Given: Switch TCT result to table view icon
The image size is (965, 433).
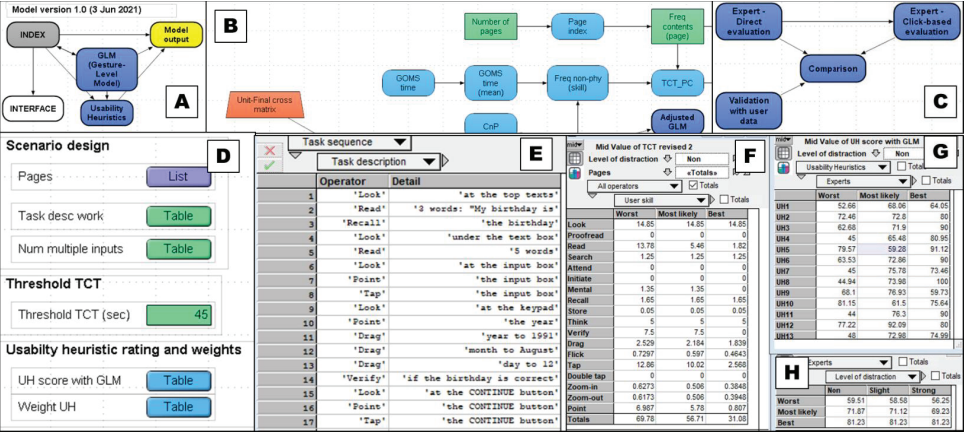Looking at the screenshot, I should [575, 158].
